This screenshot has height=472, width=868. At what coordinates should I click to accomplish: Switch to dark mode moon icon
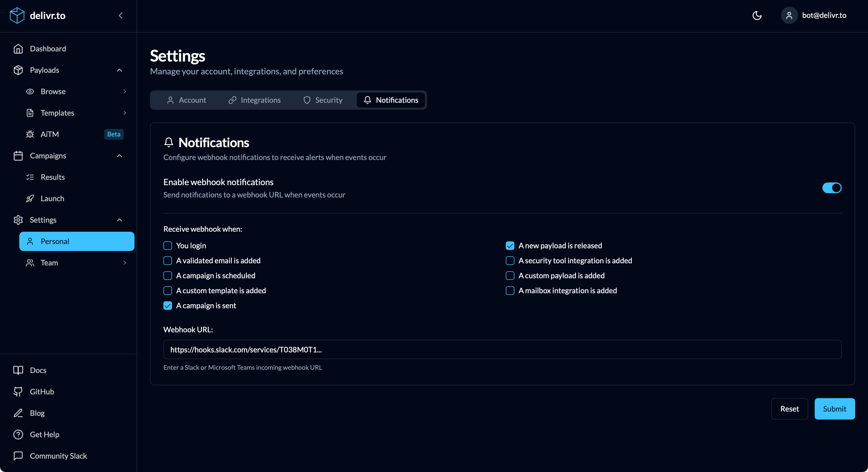click(x=757, y=16)
